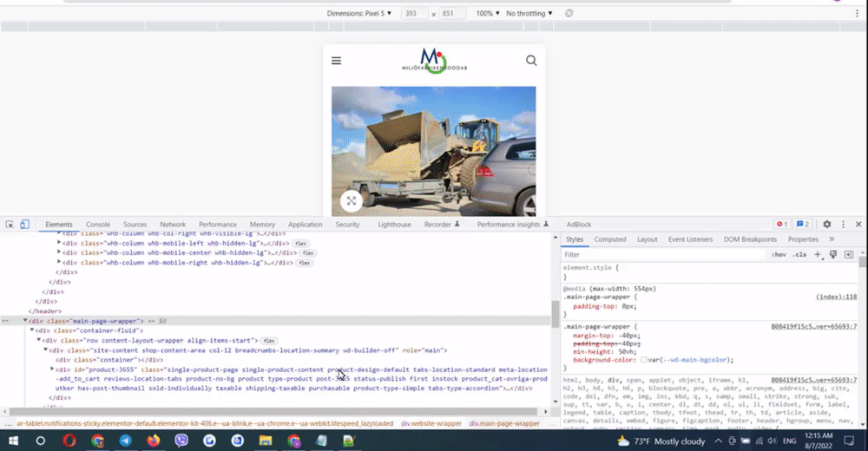868x451 pixels.
Task: Open the No throttling dropdown
Action: pos(529,13)
